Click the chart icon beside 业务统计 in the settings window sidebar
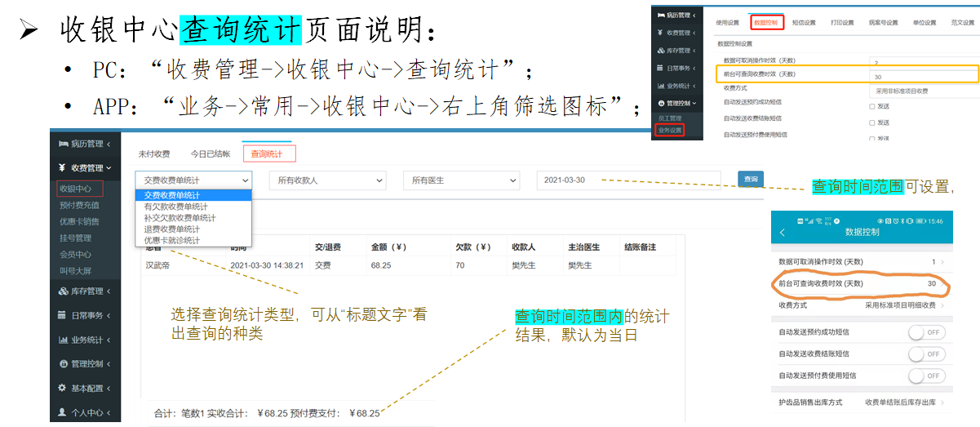The height and width of the screenshot is (427, 980). (x=661, y=86)
